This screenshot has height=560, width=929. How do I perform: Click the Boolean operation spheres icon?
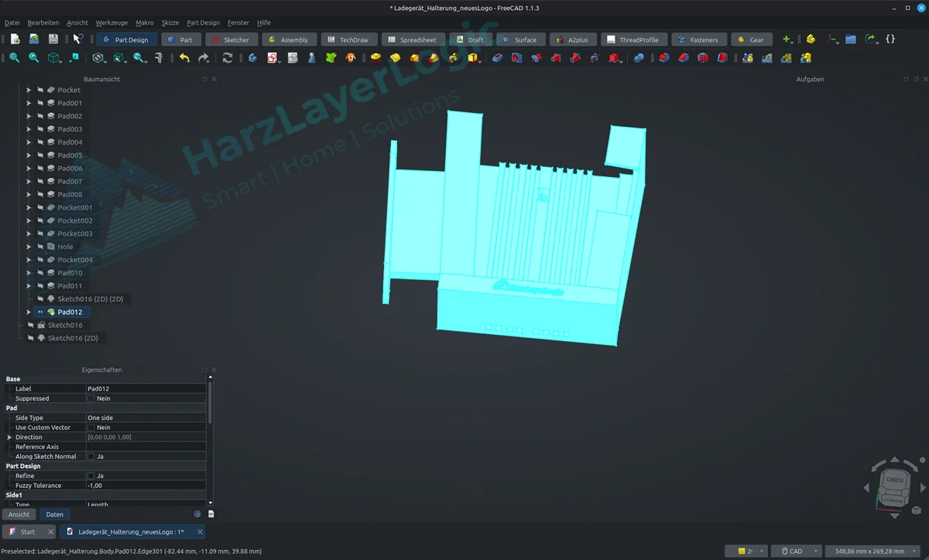click(639, 58)
